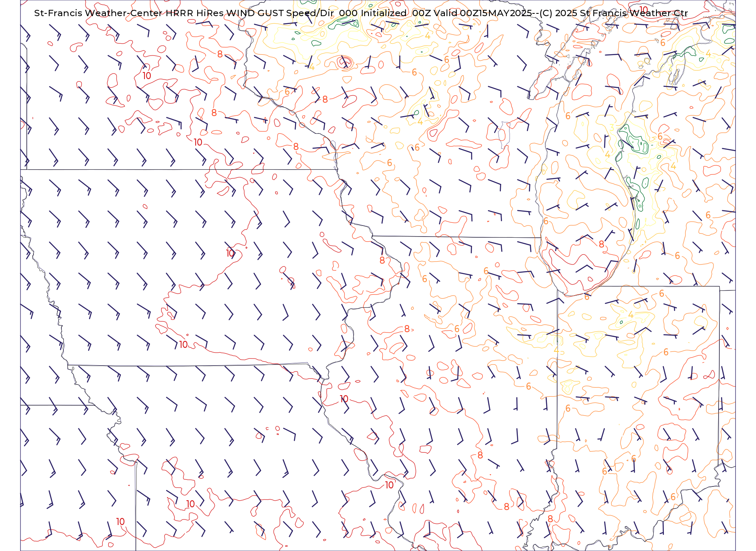
Task: Click the '(C) 2025 St Francis Weather Ctr' copyright text
Action: tap(613, 13)
